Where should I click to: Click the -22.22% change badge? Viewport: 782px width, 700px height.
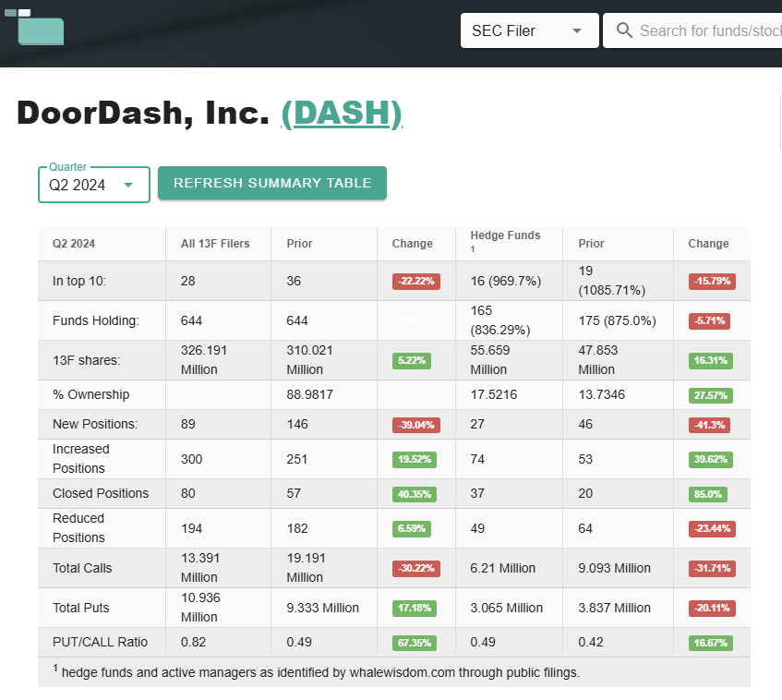click(x=416, y=281)
